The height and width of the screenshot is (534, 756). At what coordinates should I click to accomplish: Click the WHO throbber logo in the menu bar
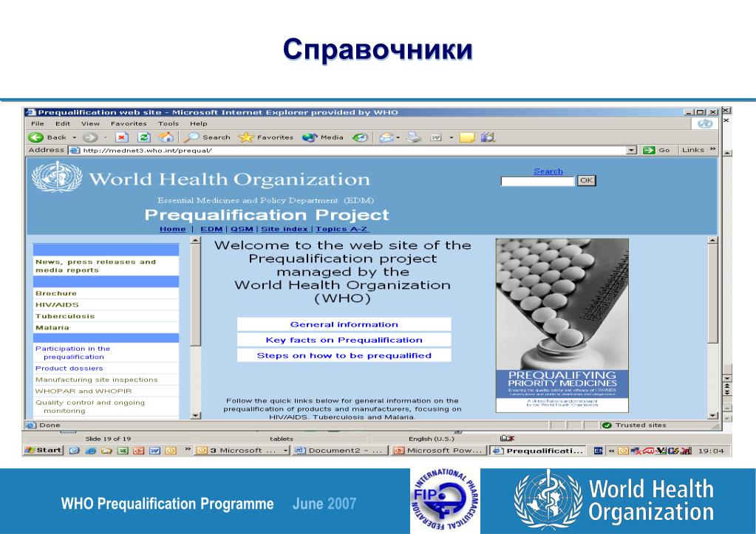pyautogui.click(x=705, y=124)
